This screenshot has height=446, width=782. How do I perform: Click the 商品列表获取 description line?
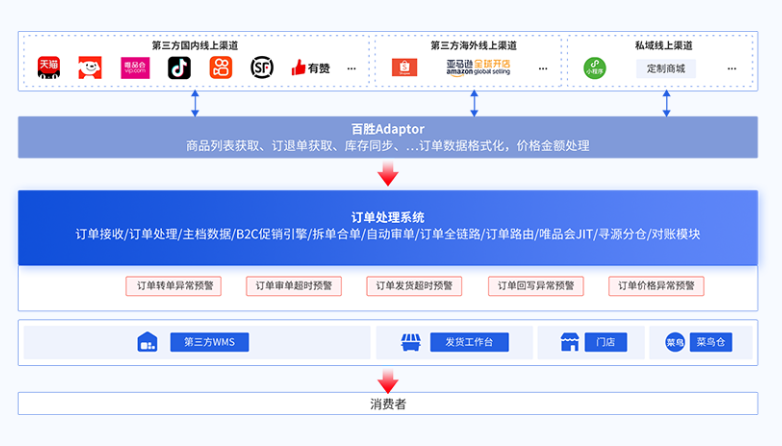388,146
